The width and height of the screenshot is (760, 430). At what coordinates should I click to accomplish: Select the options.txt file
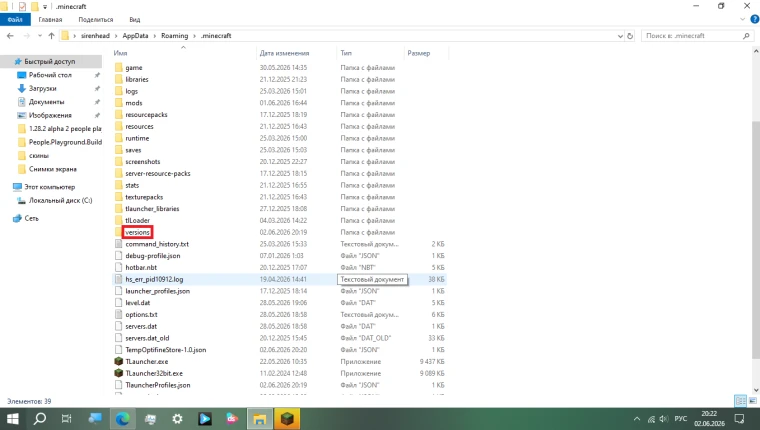tap(141, 314)
